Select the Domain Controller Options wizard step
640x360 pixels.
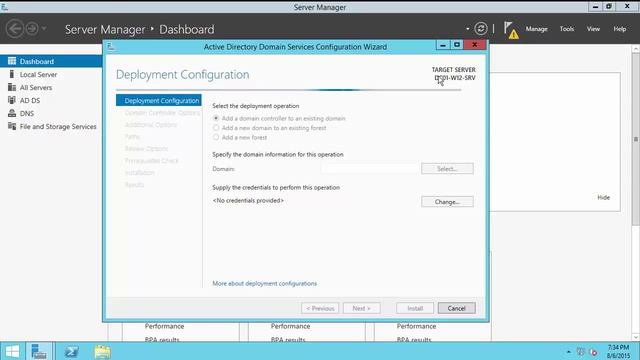[x=162, y=113]
